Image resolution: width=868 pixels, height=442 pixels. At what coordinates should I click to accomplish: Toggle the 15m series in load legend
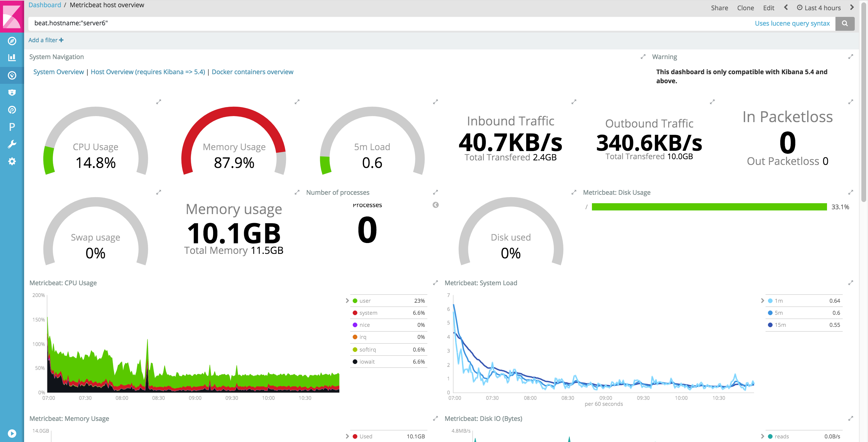(804, 325)
